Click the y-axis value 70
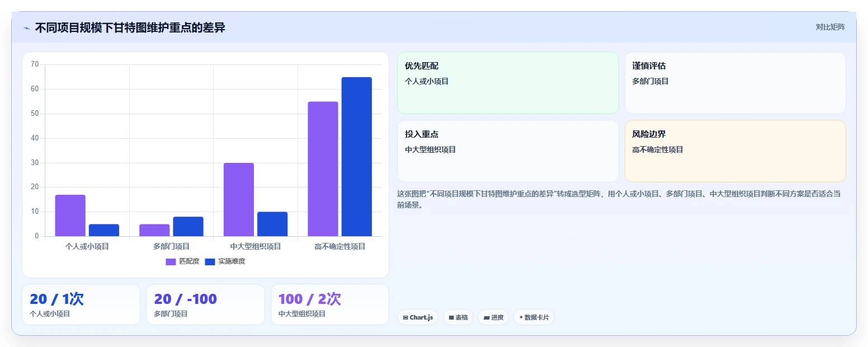 35,64
